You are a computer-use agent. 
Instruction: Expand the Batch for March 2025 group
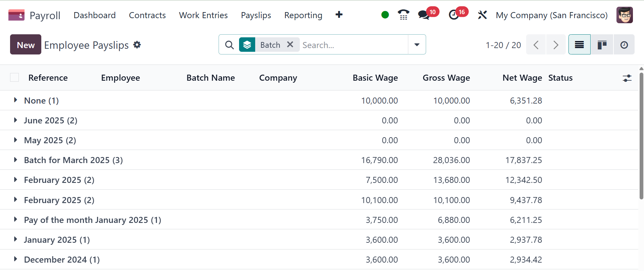pos(15,160)
